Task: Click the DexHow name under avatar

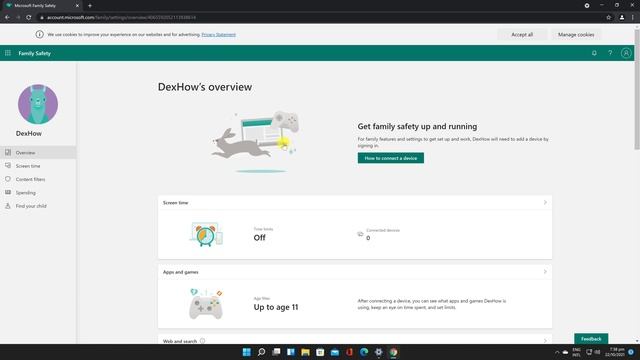Action: [29, 133]
